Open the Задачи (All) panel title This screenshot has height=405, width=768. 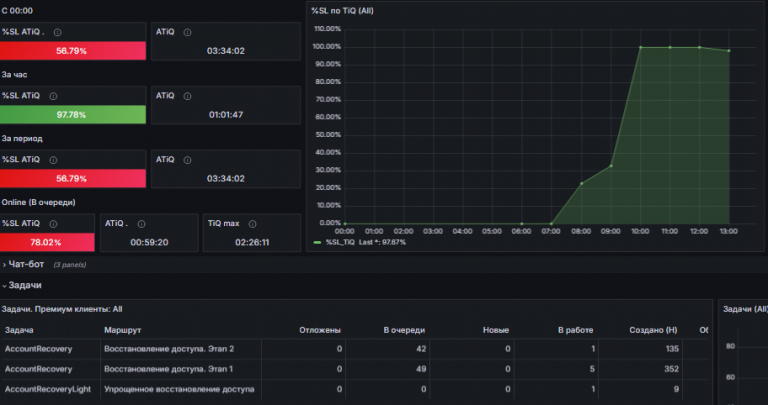[745, 309]
